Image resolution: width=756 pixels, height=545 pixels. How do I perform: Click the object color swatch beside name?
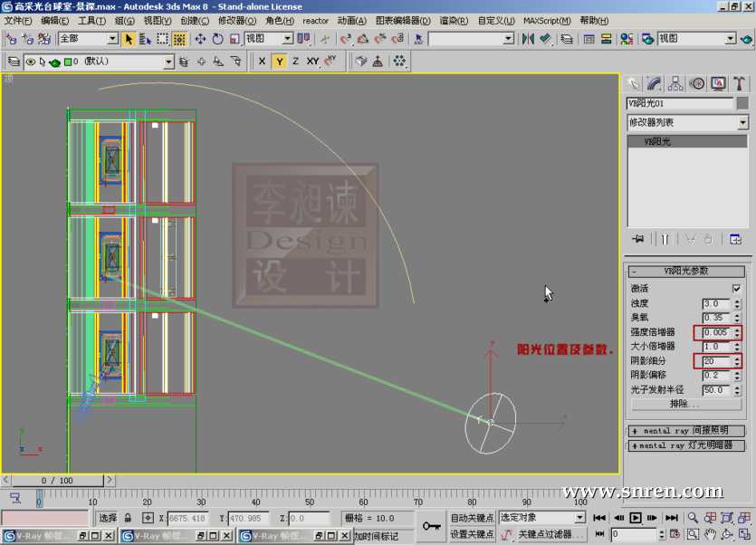[x=742, y=104]
